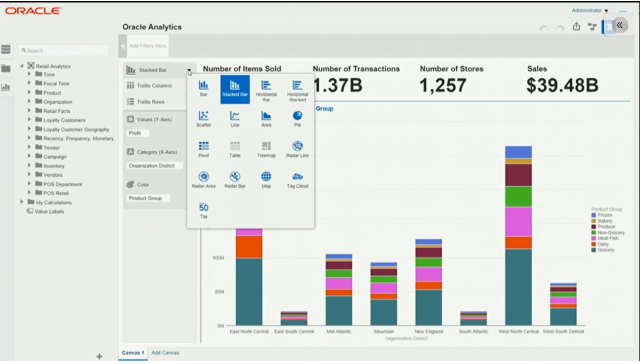Select the Horizontal Stacked bar icon
This screenshot has height=364, width=641.
297,90
